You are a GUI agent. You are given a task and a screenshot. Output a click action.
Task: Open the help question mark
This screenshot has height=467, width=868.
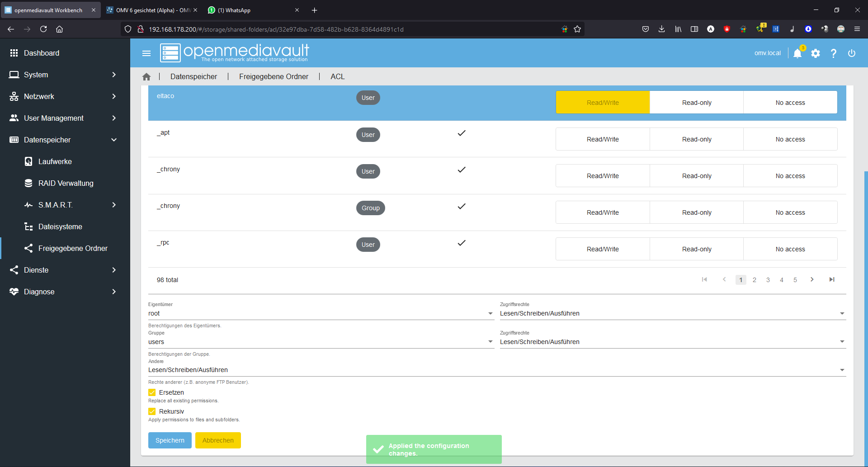pyautogui.click(x=834, y=53)
